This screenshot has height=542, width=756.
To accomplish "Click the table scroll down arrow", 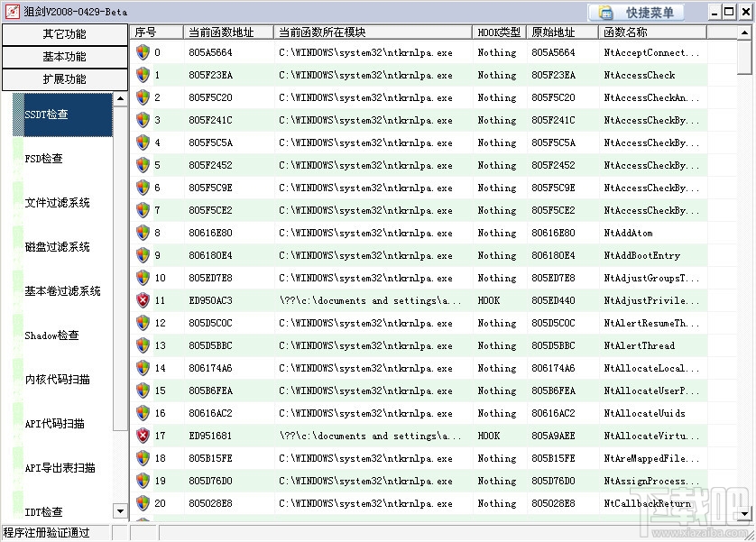I will (744, 513).
